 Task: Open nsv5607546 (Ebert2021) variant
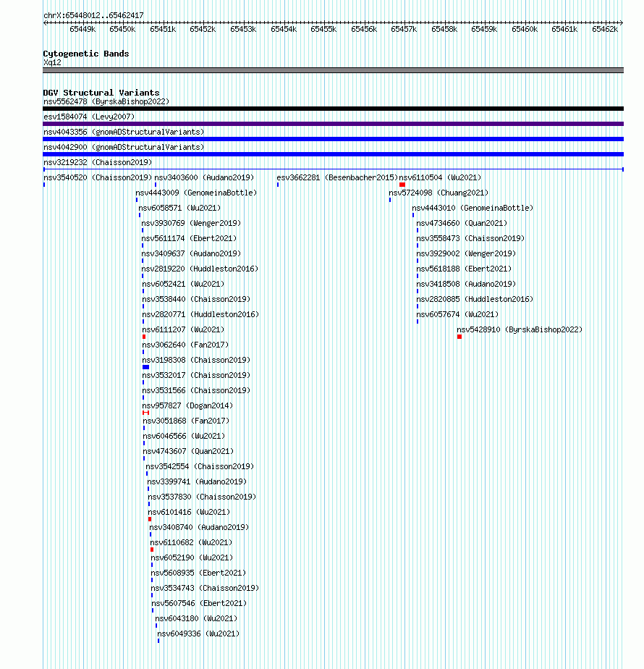click(x=199, y=604)
